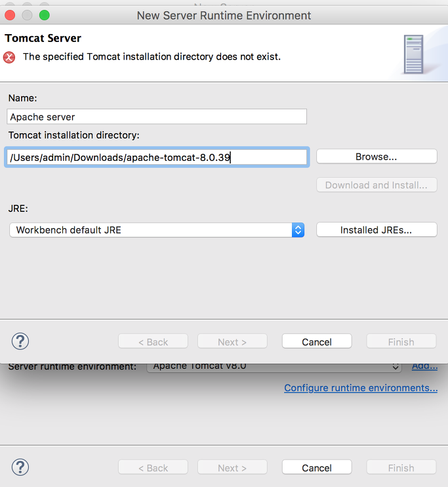Viewport: 448px width, 487px height.
Task: Click < Back in the back New Server window
Action: 153,467
